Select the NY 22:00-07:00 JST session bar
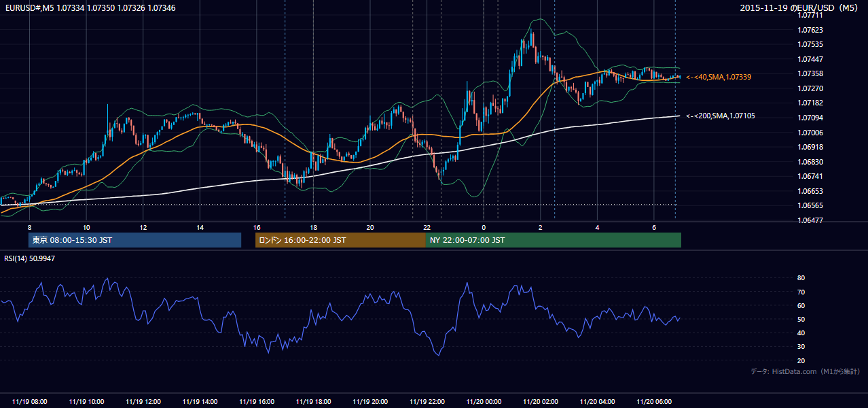 coord(554,240)
